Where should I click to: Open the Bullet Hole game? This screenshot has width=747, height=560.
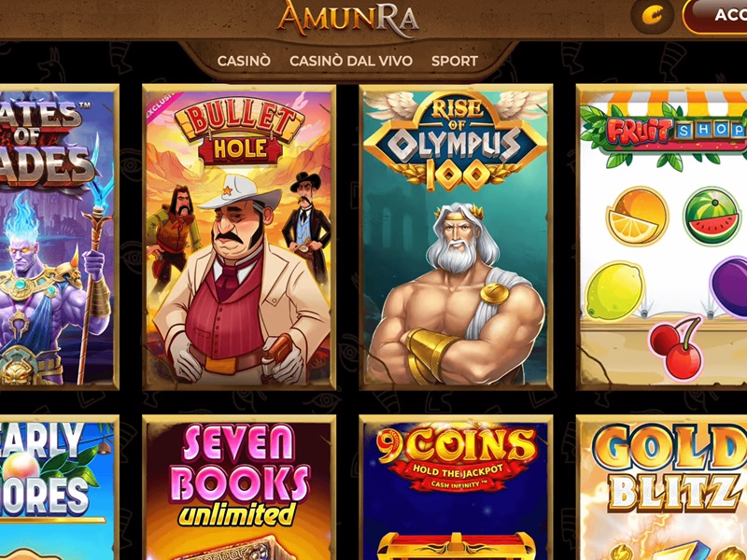[x=239, y=237]
